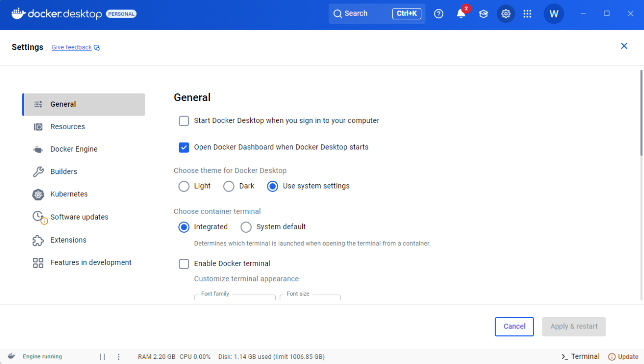Open the engine three-dot options menu
This screenshot has width=644, height=364.
tap(119, 357)
